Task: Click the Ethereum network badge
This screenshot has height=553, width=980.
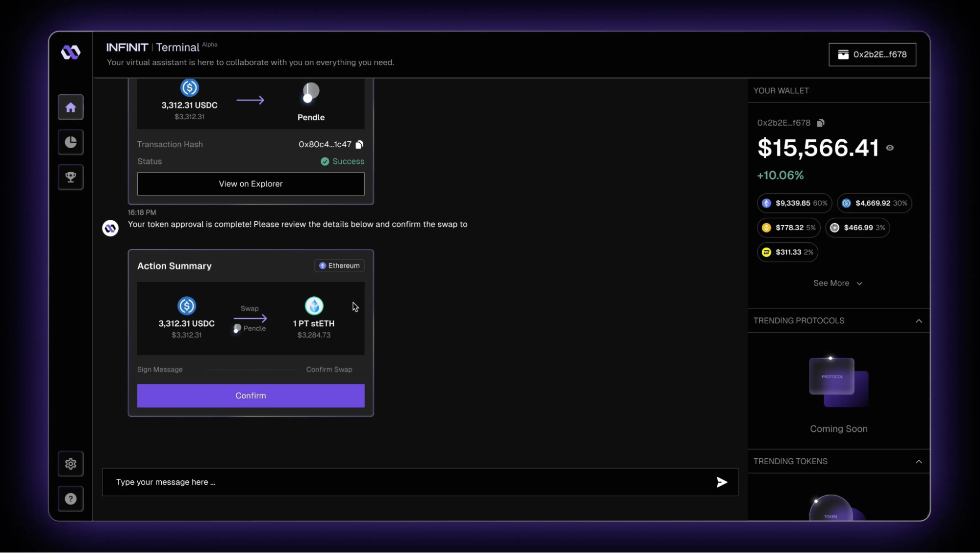Action: pyautogui.click(x=339, y=265)
